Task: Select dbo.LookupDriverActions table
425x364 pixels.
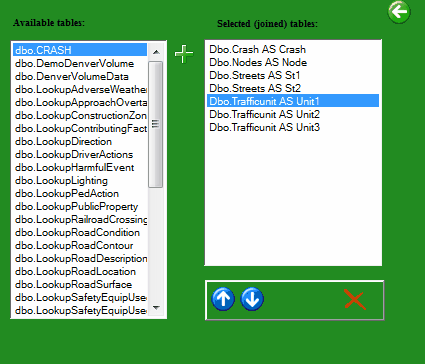Action: pos(80,154)
